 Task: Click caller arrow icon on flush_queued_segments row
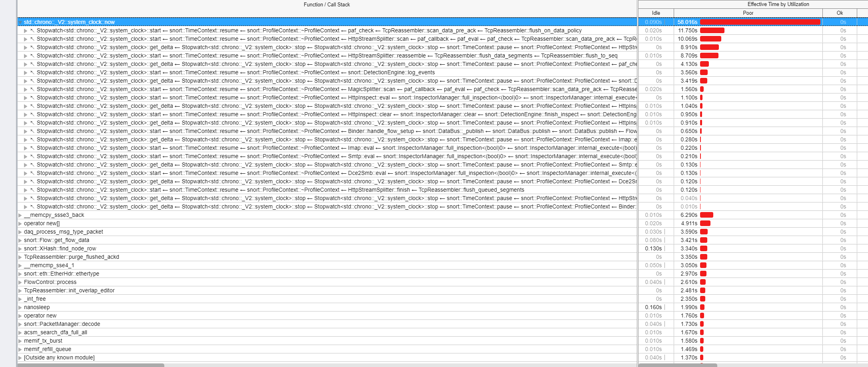pos(32,190)
